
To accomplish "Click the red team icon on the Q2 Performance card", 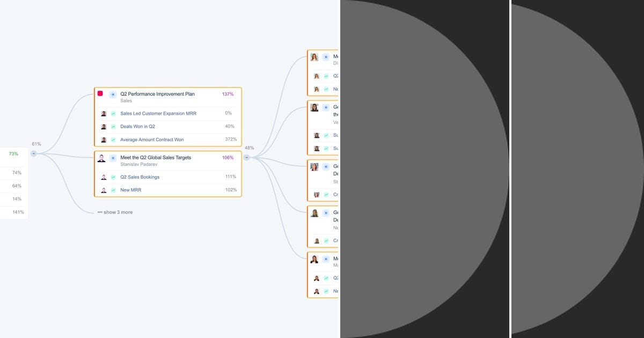I will 101,93.
